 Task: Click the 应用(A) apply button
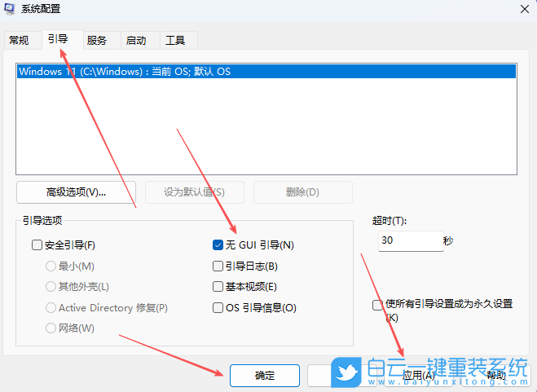[418, 376]
